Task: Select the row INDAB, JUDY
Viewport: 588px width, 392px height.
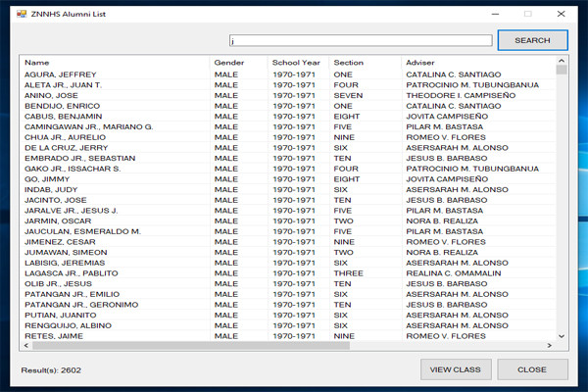Action: coord(288,190)
